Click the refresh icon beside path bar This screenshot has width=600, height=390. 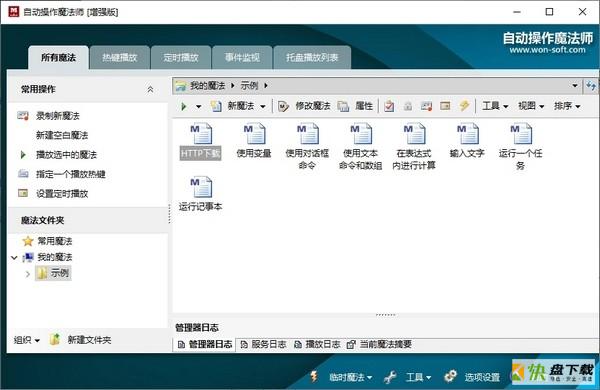coord(591,86)
